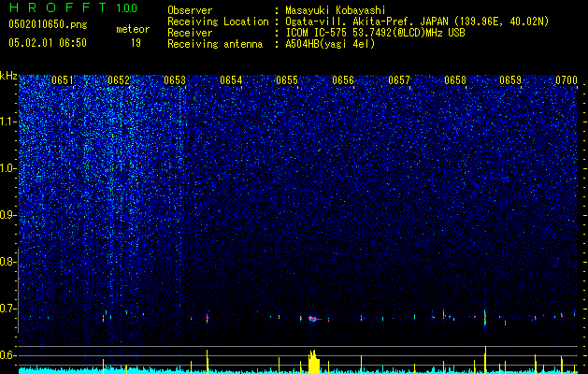
Task: Click the 0652 time marker
Action: [x=119, y=80]
